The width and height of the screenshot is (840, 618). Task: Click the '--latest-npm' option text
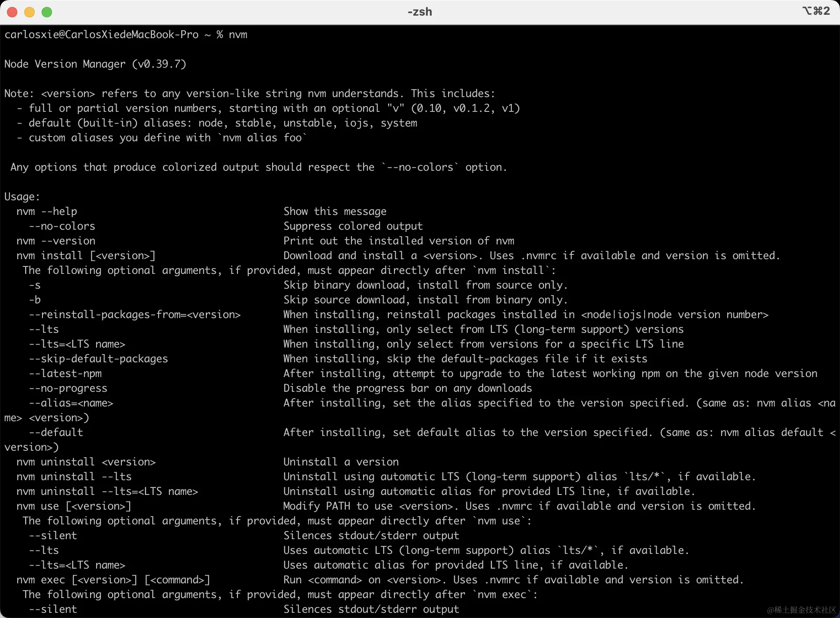65,374
